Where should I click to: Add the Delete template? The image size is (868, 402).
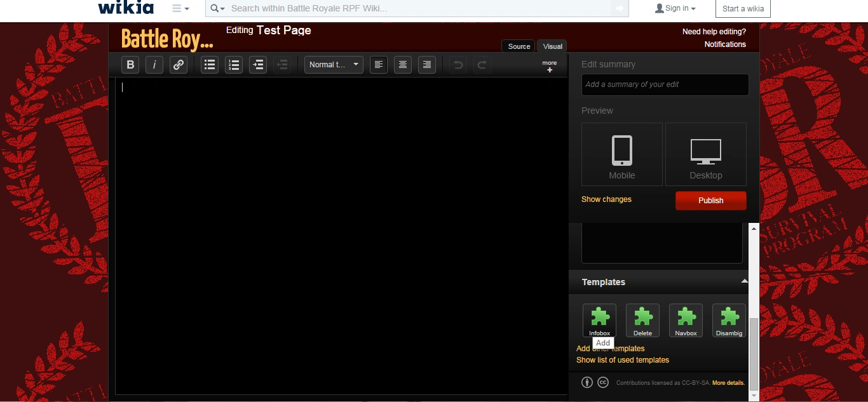pos(642,320)
